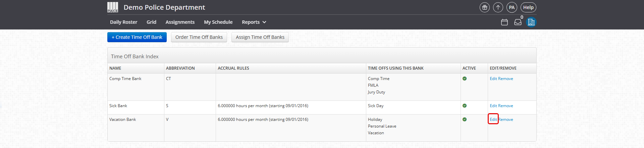Open My Schedule from navigation

pos(218,22)
